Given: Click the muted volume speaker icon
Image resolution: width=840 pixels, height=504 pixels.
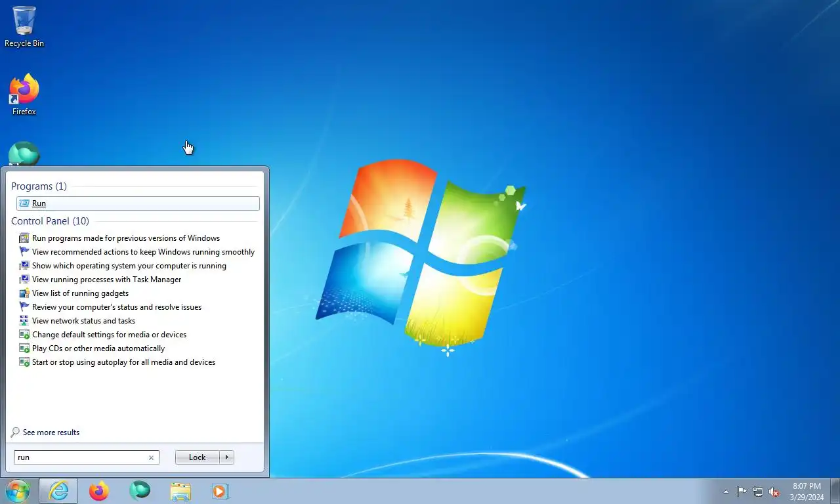Looking at the screenshot, I should [774, 492].
